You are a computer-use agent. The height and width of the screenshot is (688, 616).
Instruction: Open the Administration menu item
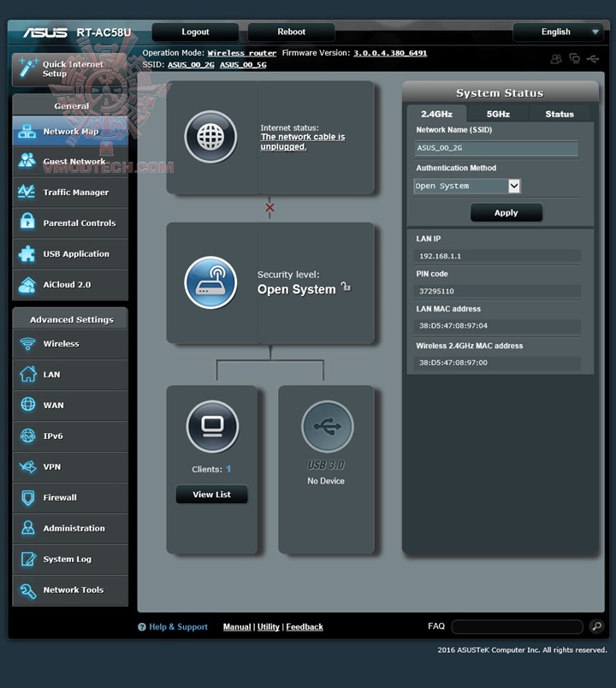pos(70,529)
